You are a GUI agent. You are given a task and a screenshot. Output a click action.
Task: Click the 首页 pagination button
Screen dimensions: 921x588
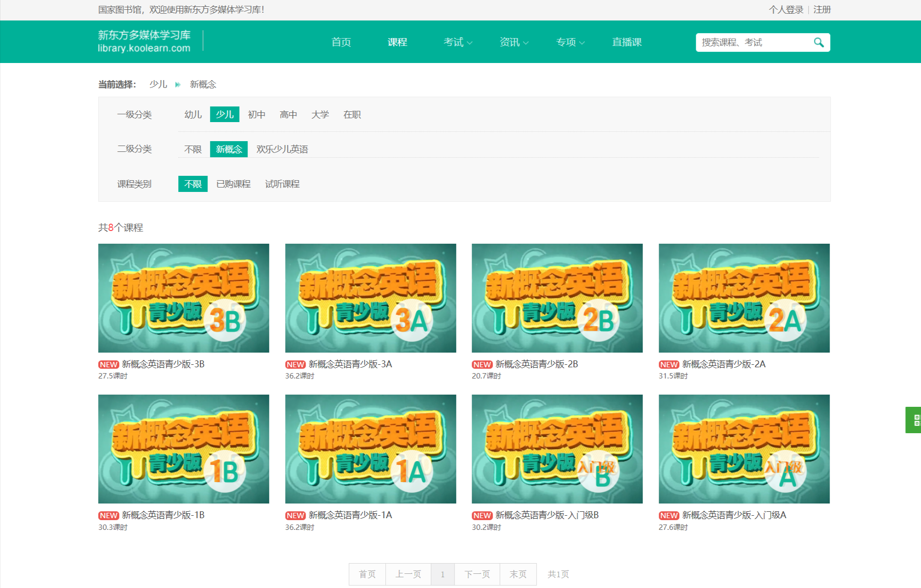(367, 574)
